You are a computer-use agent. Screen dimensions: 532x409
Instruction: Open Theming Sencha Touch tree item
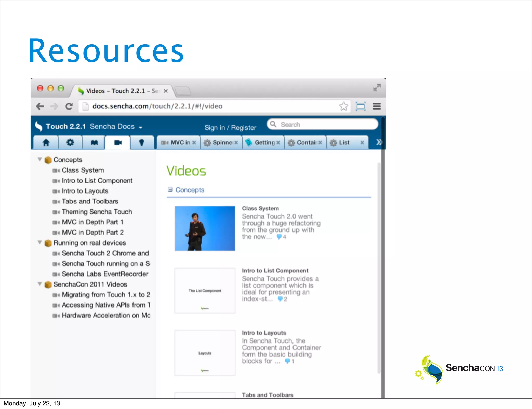click(97, 212)
